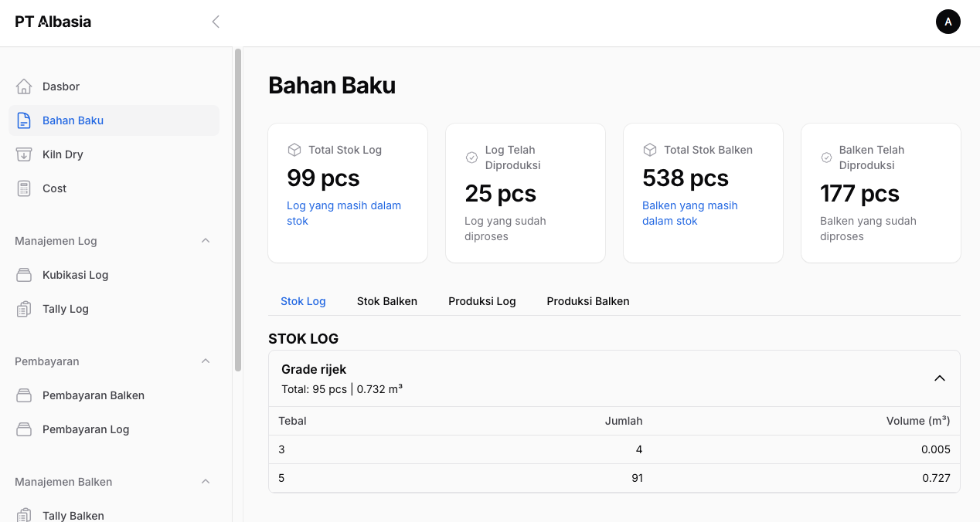
Task: Switch to the Produksi Log tab
Action: click(x=481, y=301)
